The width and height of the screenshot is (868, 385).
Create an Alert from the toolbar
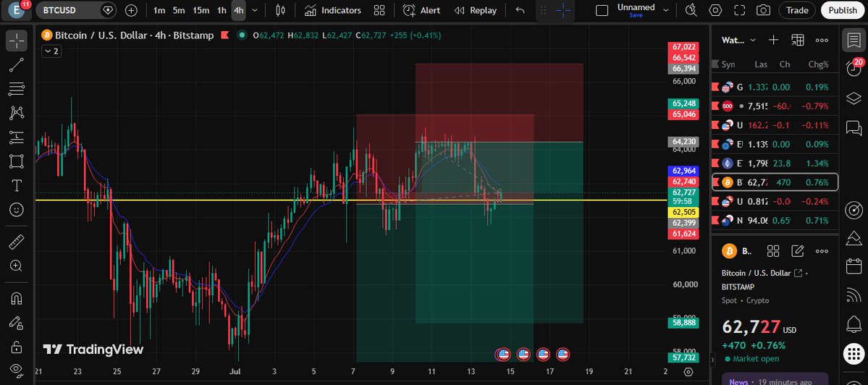coord(422,10)
